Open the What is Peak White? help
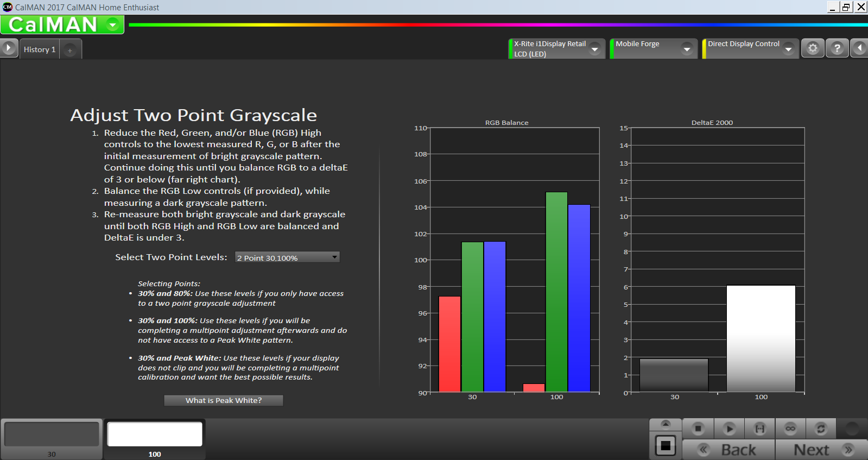The height and width of the screenshot is (460, 868). tap(224, 400)
